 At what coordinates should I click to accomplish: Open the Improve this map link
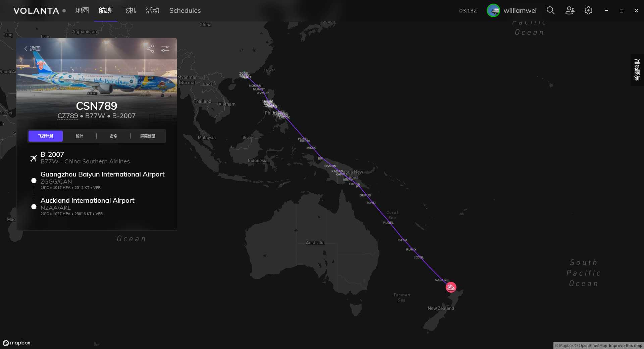626,346
